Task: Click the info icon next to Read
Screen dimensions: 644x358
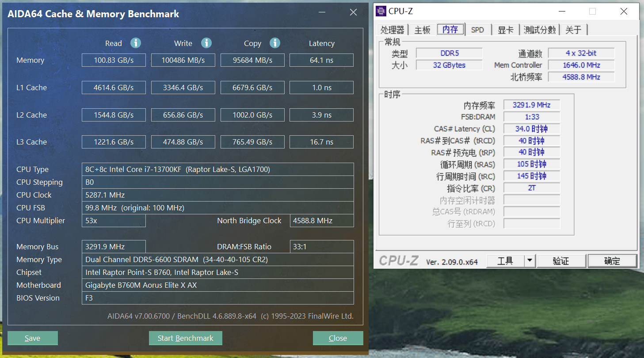Action: point(136,43)
